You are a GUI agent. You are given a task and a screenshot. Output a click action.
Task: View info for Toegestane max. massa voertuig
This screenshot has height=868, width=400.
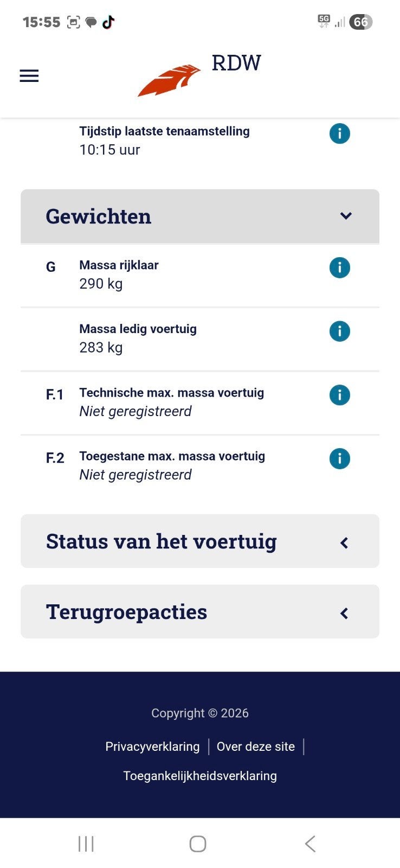pyautogui.click(x=340, y=459)
